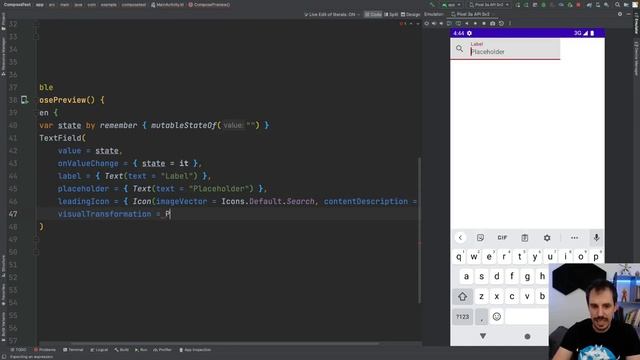Collapse keyboard toolbar with back chevron
Screen dimensions: 640x360
tap(460, 238)
